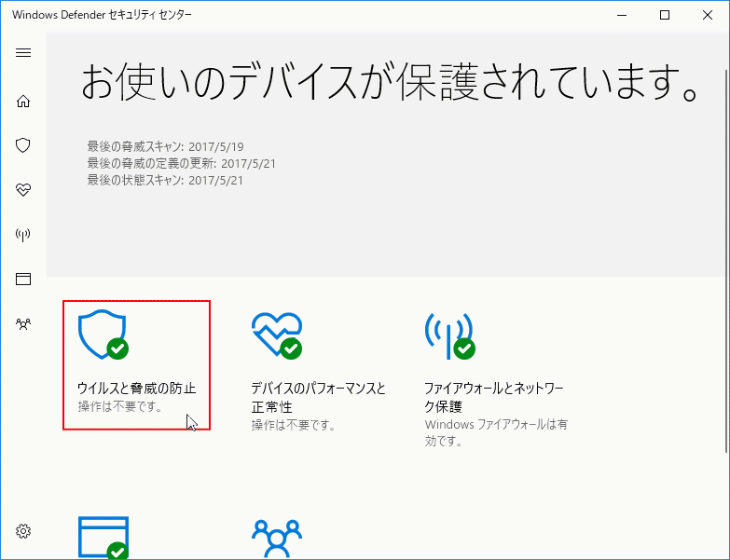This screenshot has width=730, height=560.
Task: Close the Windows Defender window
Action: [708, 15]
